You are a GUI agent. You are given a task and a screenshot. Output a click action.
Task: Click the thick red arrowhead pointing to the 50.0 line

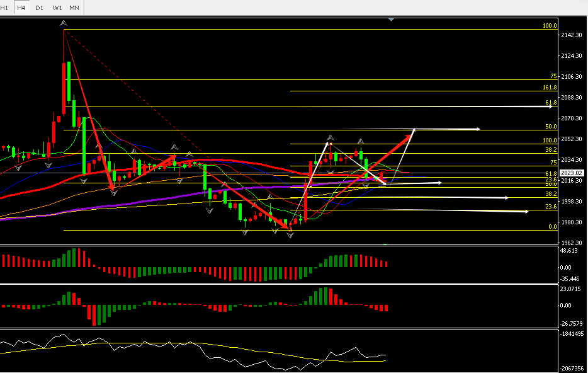pos(412,132)
